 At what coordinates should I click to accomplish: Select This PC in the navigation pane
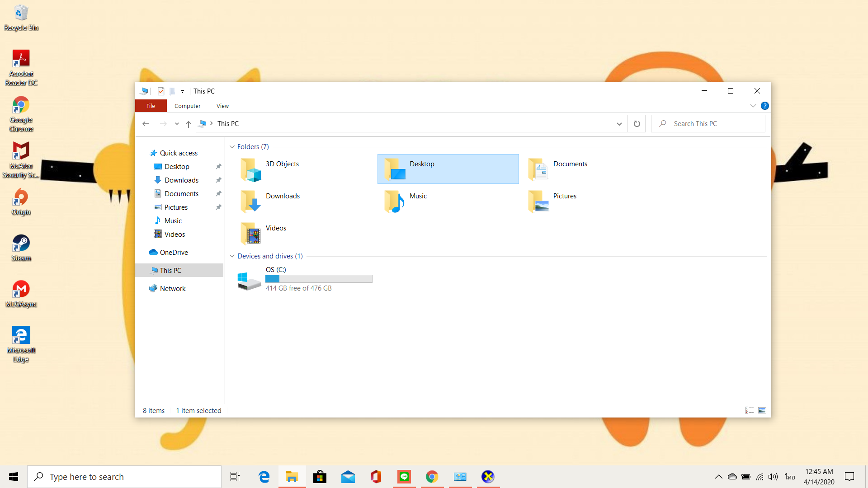(179, 270)
